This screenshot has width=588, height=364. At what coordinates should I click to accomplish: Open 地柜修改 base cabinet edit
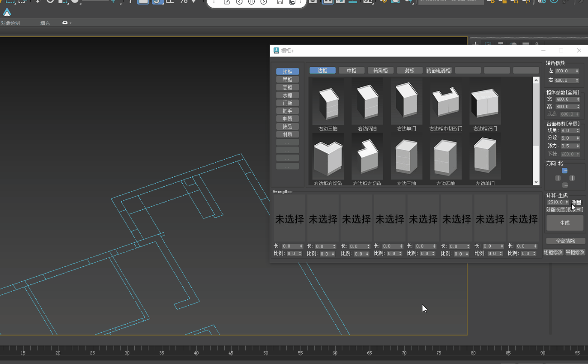coord(553,252)
